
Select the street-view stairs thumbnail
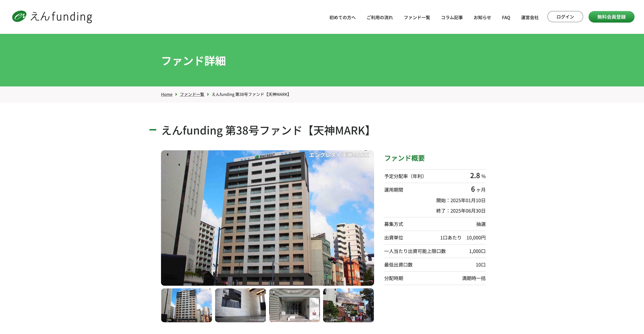tap(348, 305)
